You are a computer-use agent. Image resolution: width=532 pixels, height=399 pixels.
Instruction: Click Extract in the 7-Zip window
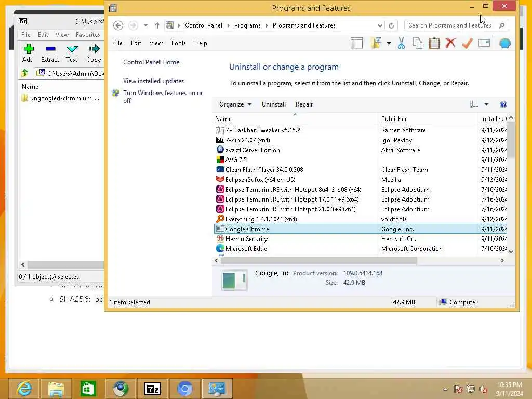coord(50,54)
